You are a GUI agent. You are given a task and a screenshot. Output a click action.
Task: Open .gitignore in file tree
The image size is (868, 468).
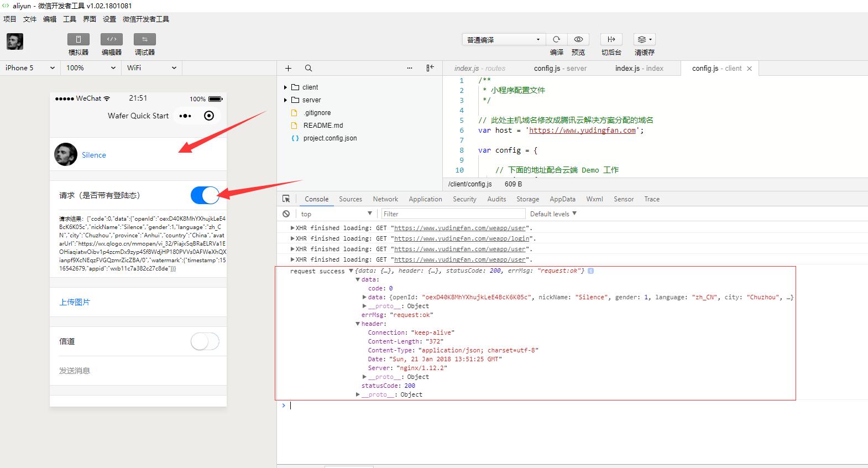point(317,112)
